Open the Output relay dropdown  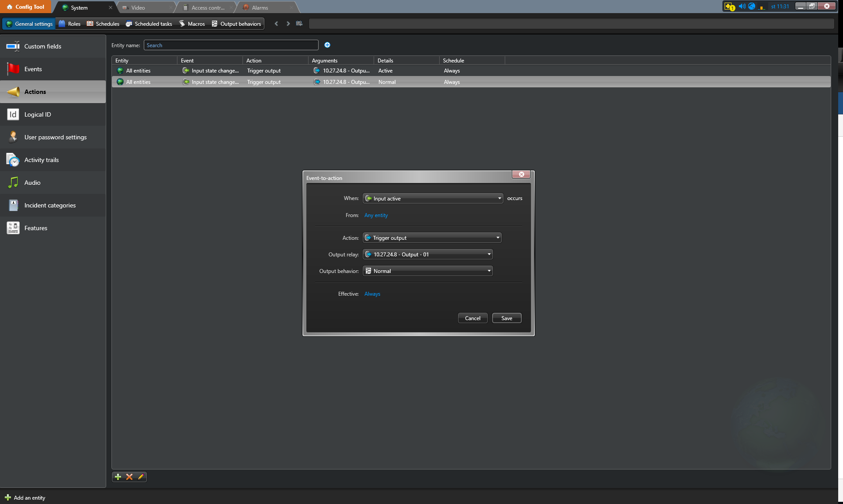pos(427,255)
